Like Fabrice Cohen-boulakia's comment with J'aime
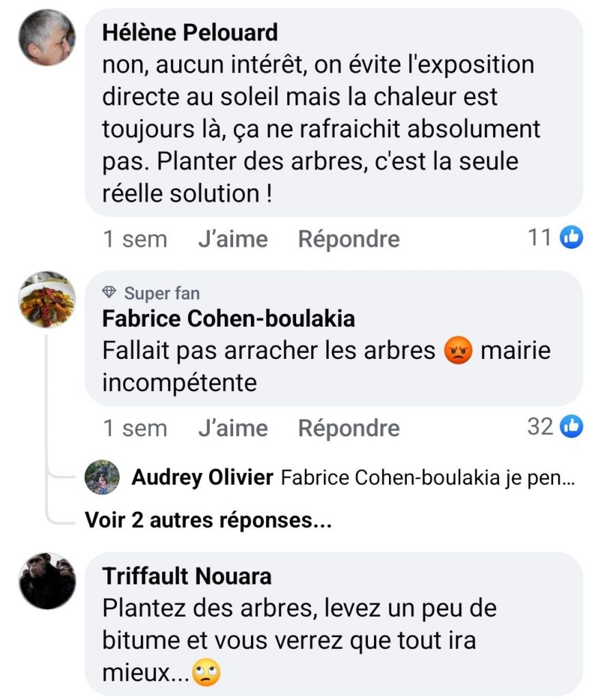The width and height of the screenshot is (601, 700). tap(232, 429)
